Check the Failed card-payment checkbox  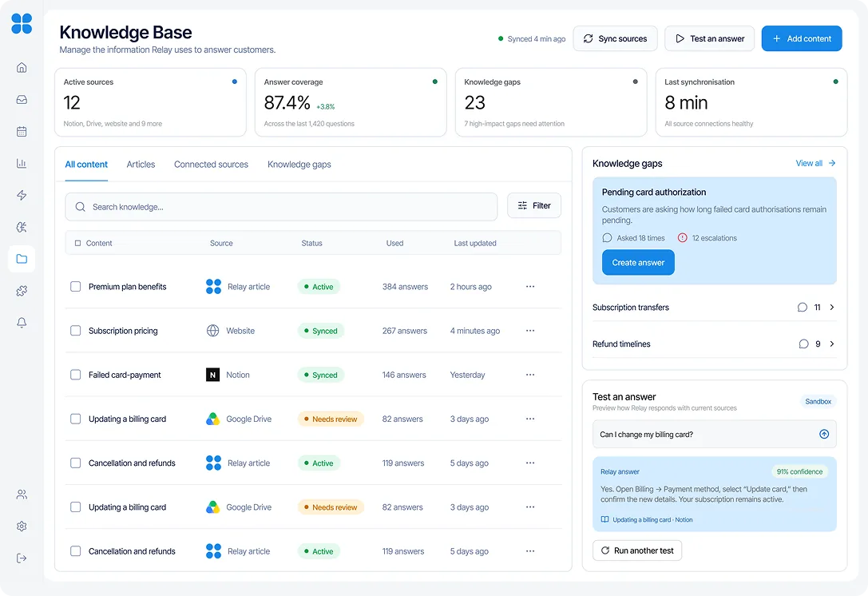pyautogui.click(x=75, y=375)
